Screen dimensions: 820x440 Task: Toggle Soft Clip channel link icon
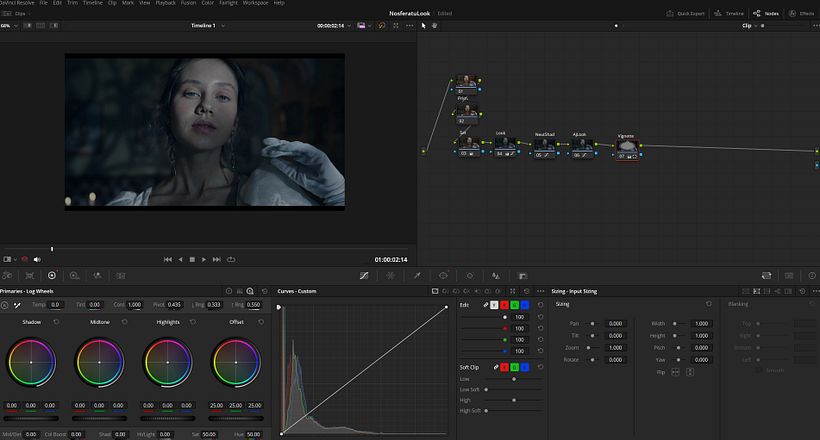click(x=496, y=367)
